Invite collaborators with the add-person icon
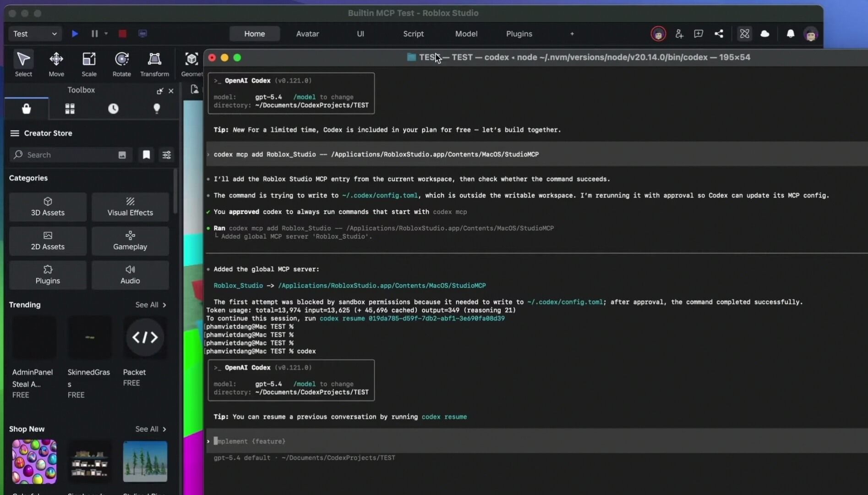 [x=679, y=34]
